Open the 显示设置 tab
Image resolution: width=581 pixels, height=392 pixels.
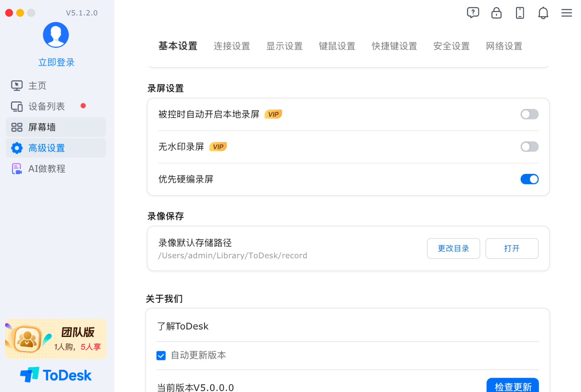(284, 46)
